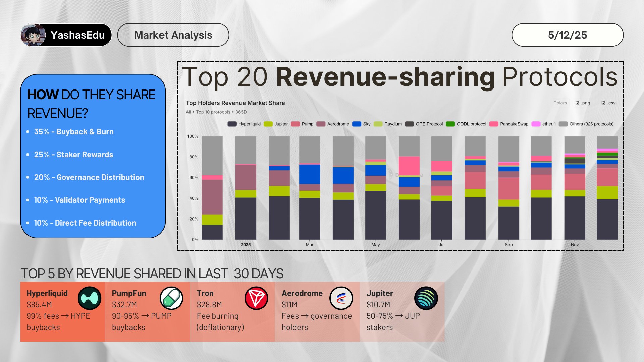Viewport: 644px width, 362px height.
Task: Open the Colors option above chart
Action: point(560,103)
